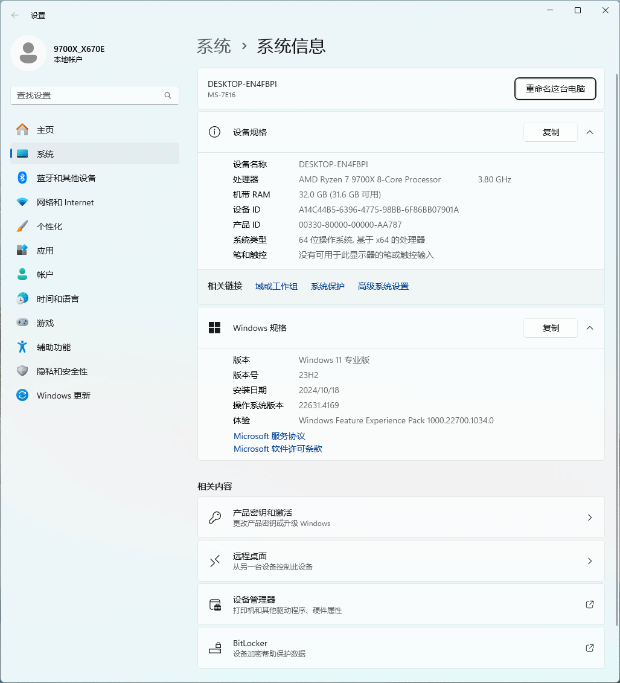Click the processor value AMD Ryzen 7 9700X
This screenshot has width=620, height=683.
coord(369,179)
